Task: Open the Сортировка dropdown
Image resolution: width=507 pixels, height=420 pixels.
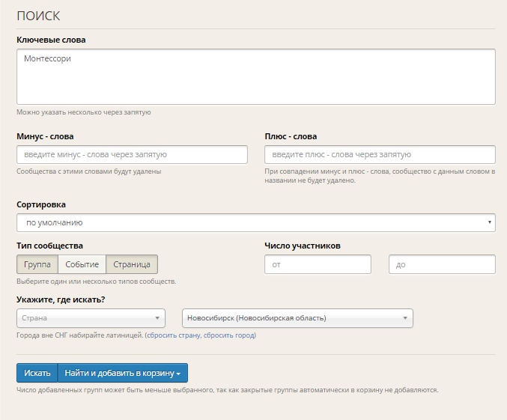Action: point(256,222)
